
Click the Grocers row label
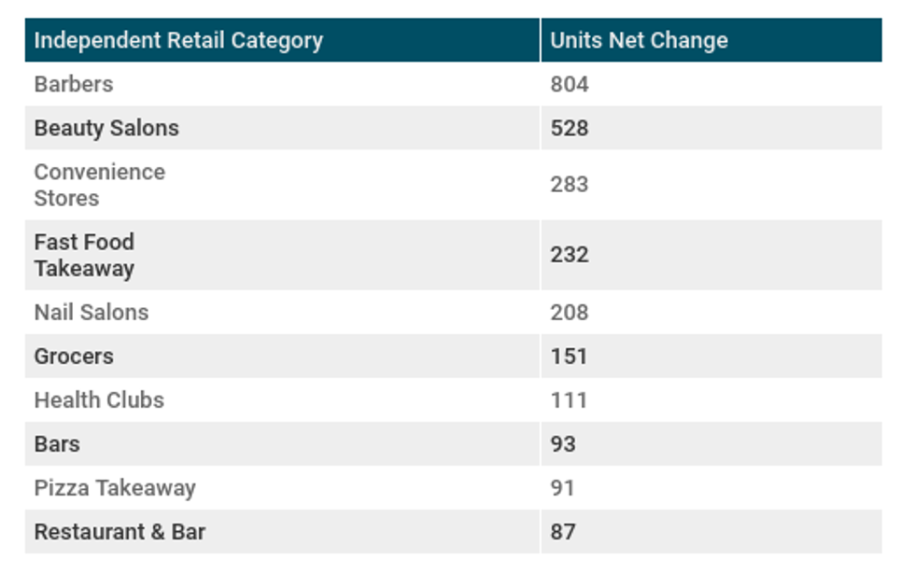[x=74, y=356]
